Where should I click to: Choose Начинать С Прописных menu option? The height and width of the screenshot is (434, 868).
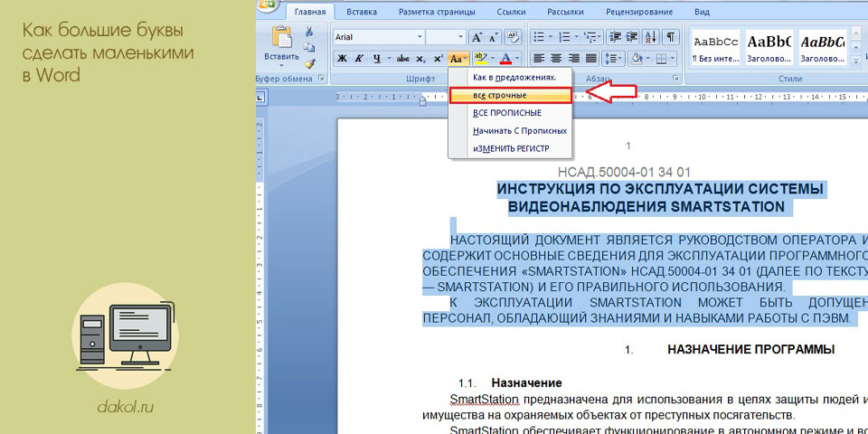[510, 131]
